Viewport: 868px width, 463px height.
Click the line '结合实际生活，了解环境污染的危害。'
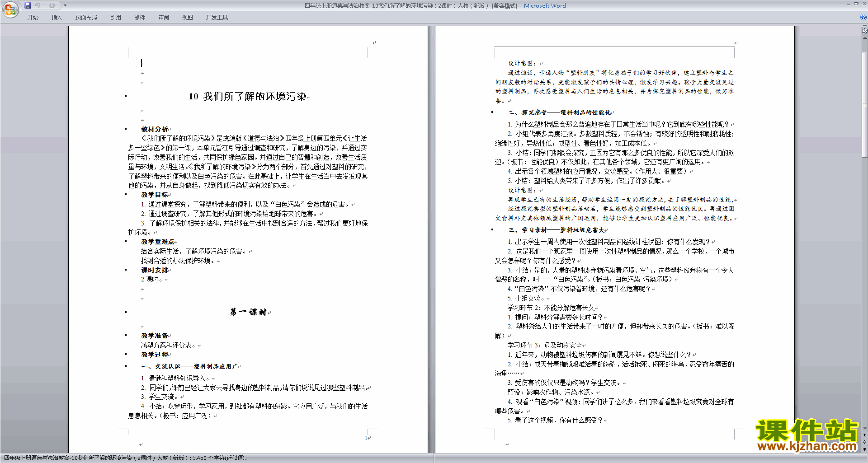pyautogui.click(x=193, y=251)
